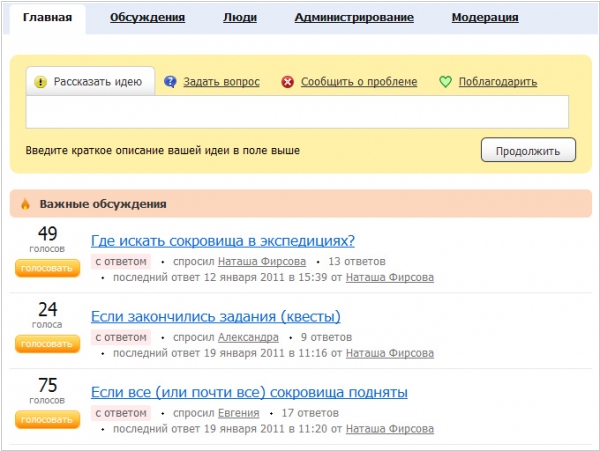Vote on the 24-vote quests topic

coord(47,344)
